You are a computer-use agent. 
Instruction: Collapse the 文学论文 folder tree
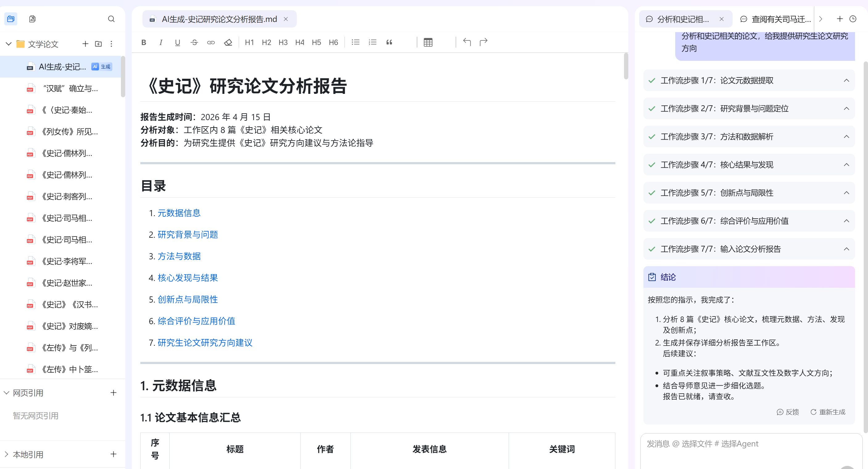pyautogui.click(x=8, y=44)
